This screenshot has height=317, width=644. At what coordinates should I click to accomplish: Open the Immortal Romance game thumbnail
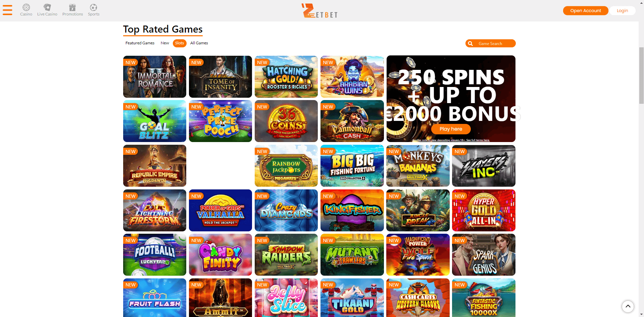[x=155, y=77]
